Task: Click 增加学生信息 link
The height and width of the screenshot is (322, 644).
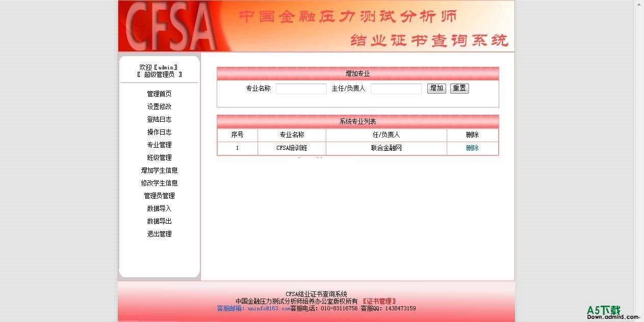Action: coord(159,170)
